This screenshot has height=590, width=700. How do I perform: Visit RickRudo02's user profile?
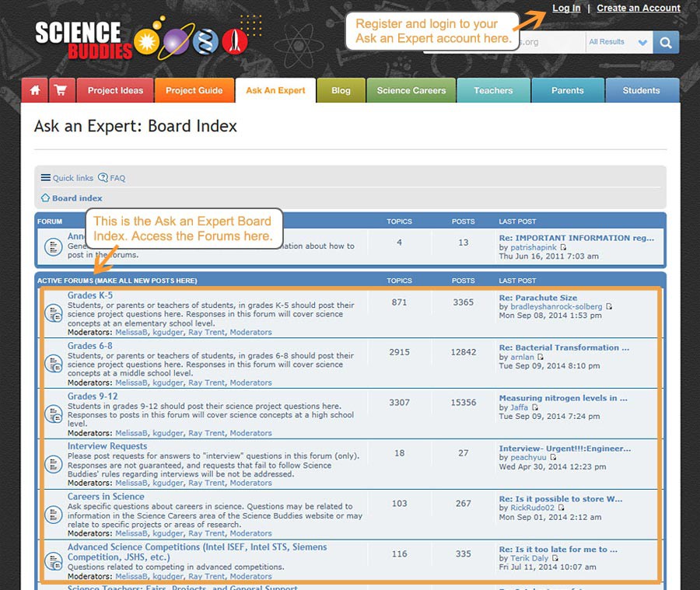point(532,508)
